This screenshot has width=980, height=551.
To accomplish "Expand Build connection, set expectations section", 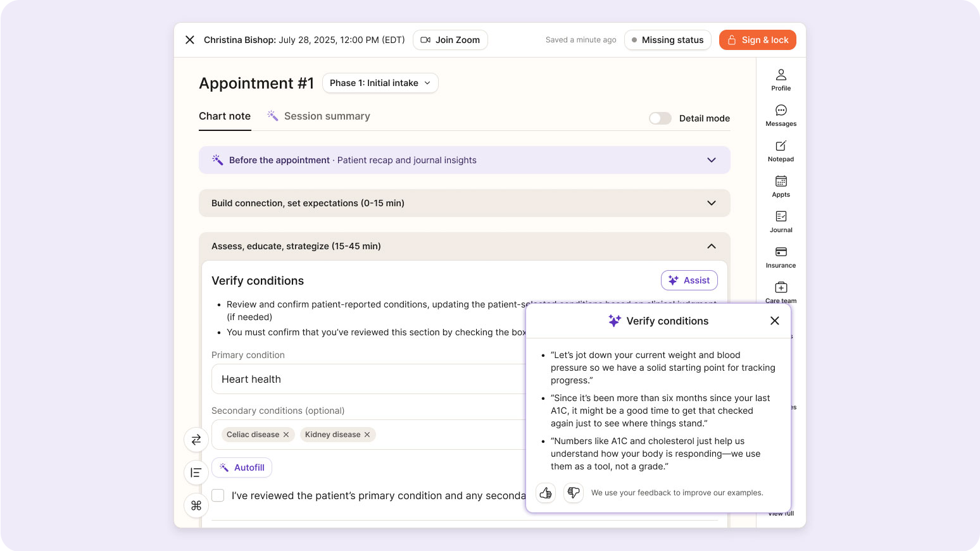I will pos(465,203).
